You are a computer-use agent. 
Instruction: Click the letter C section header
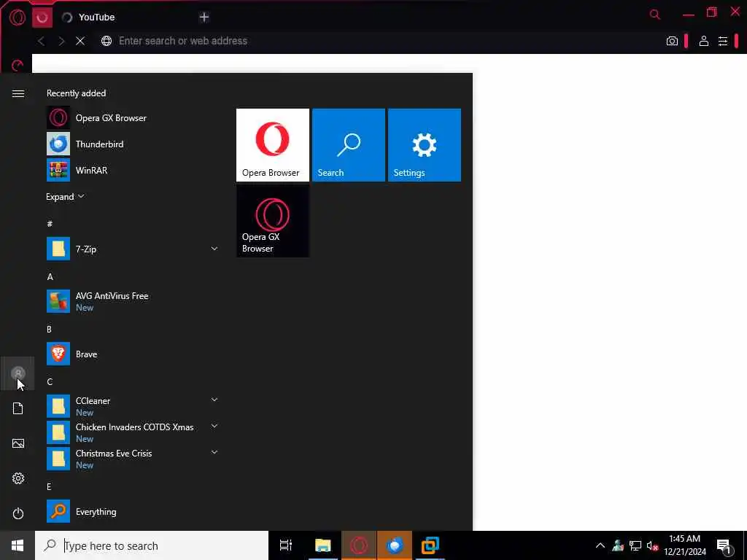(50, 381)
